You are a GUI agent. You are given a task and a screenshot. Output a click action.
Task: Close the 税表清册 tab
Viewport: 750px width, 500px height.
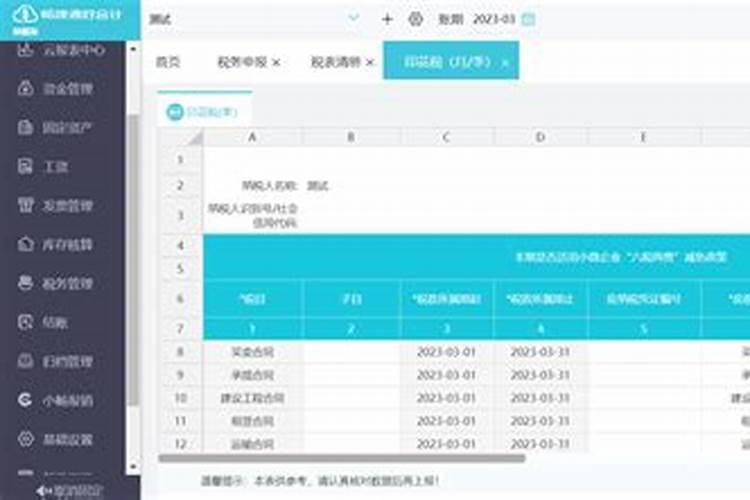click(369, 63)
